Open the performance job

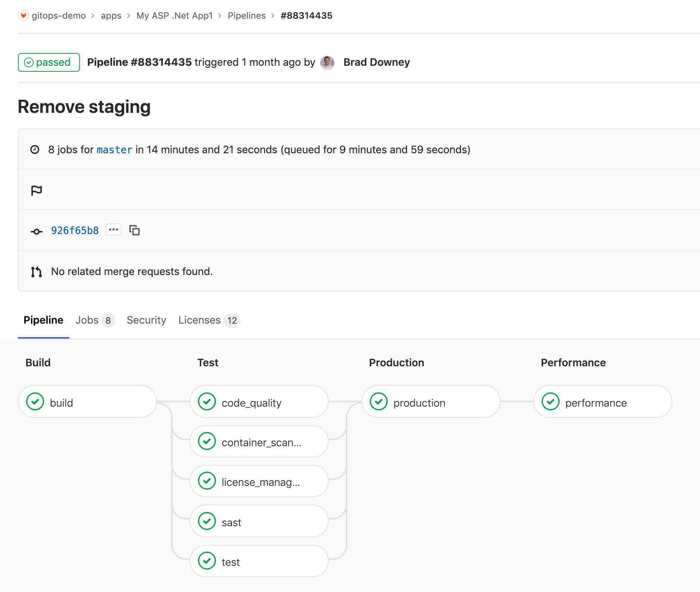tap(603, 402)
